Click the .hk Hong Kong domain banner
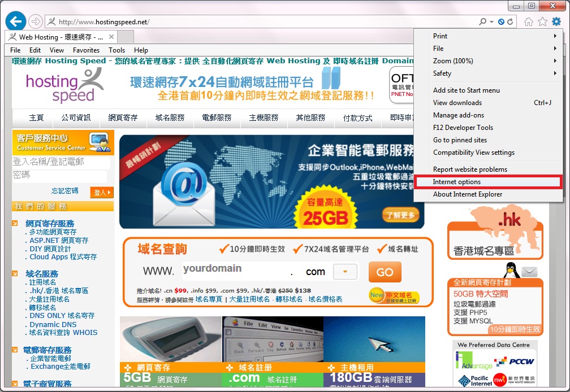This screenshot has width=570, height=392. pyautogui.click(x=495, y=233)
